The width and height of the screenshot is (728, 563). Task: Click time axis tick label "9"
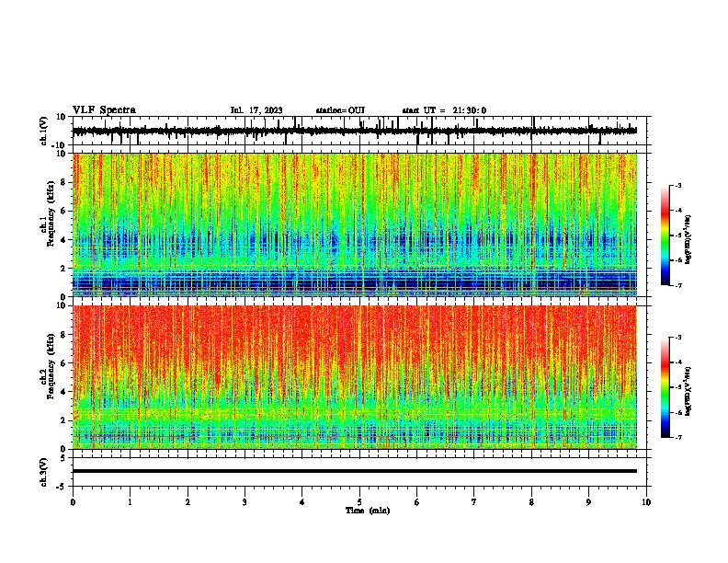tap(589, 502)
